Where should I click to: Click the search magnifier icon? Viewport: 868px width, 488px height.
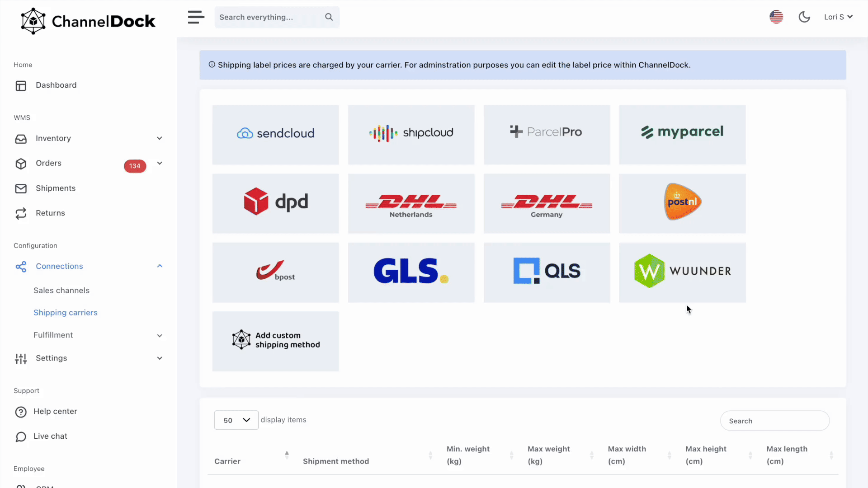tap(329, 17)
